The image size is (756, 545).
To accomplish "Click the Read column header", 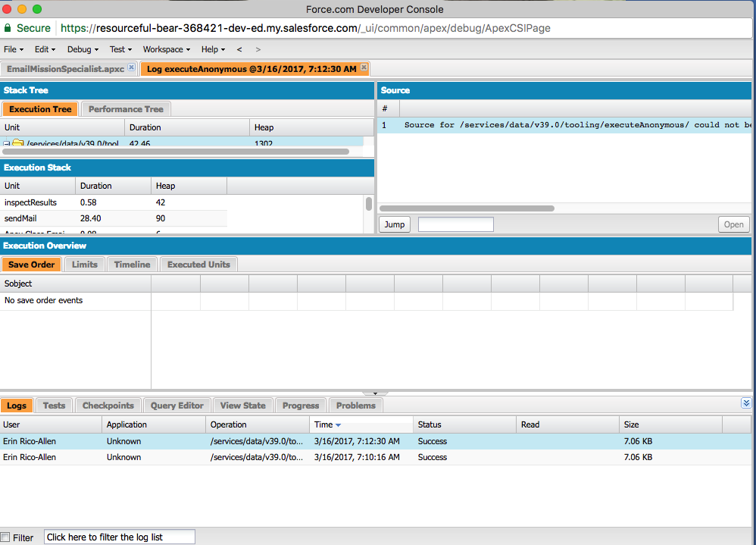I will (567, 424).
